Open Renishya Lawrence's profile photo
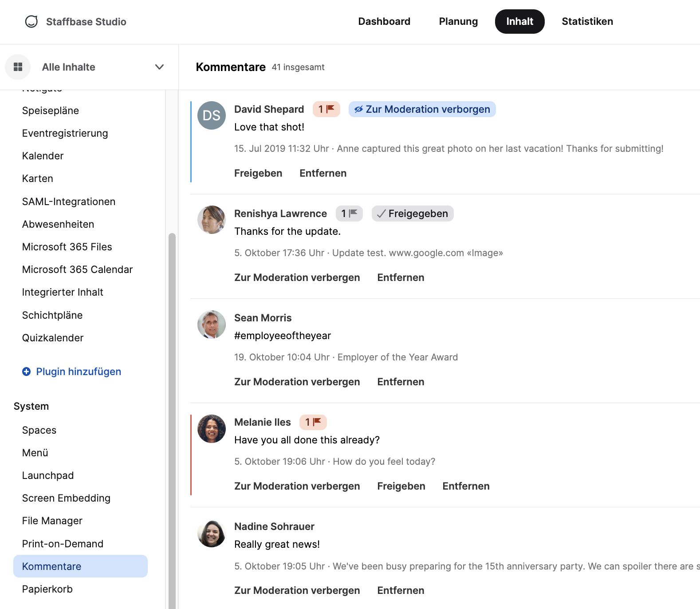Viewport: 700px width, 609px height. click(x=212, y=220)
